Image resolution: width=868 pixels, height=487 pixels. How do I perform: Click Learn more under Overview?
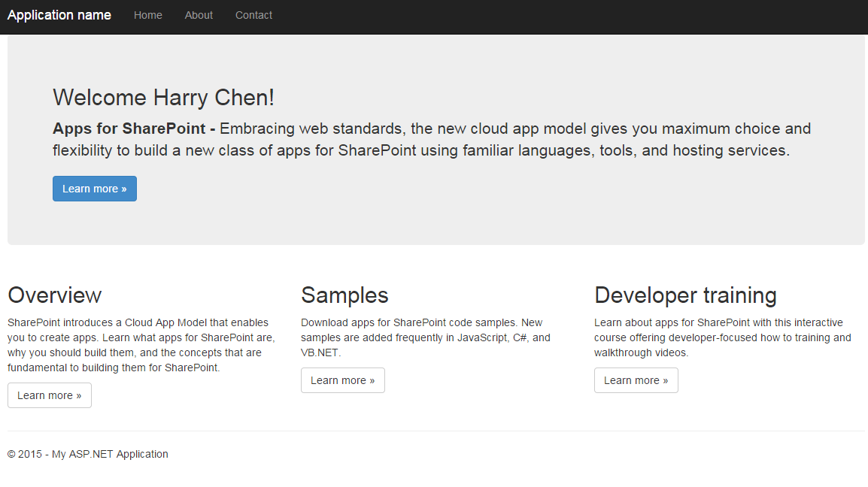[50, 395]
